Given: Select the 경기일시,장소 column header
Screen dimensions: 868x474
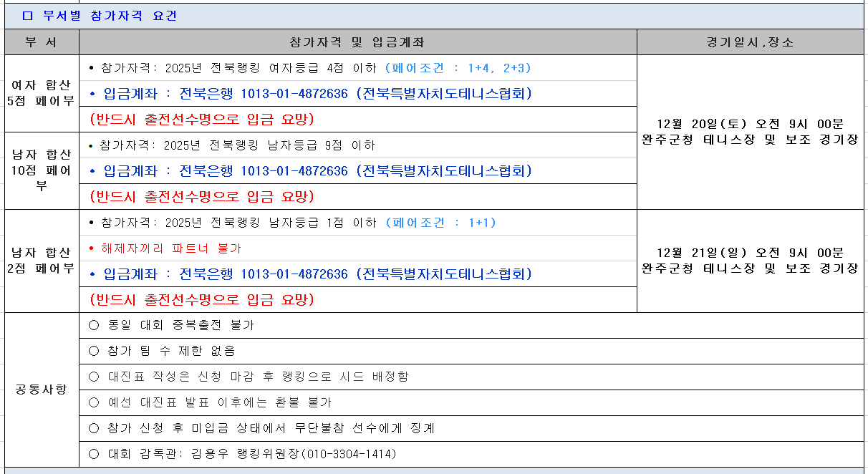Looking at the screenshot, I should (x=750, y=42).
